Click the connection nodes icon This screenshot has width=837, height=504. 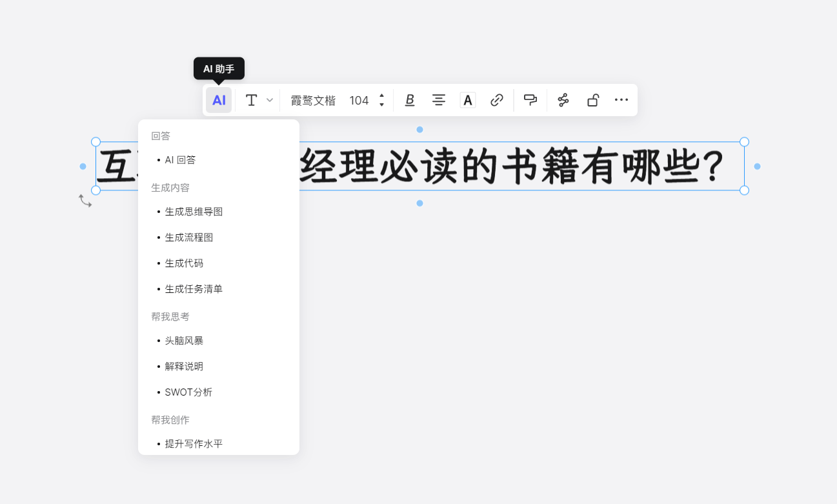coord(563,100)
